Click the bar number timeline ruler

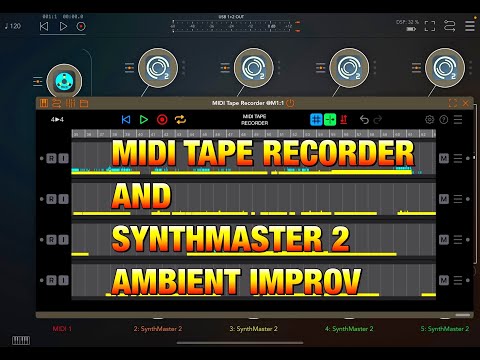254,134
